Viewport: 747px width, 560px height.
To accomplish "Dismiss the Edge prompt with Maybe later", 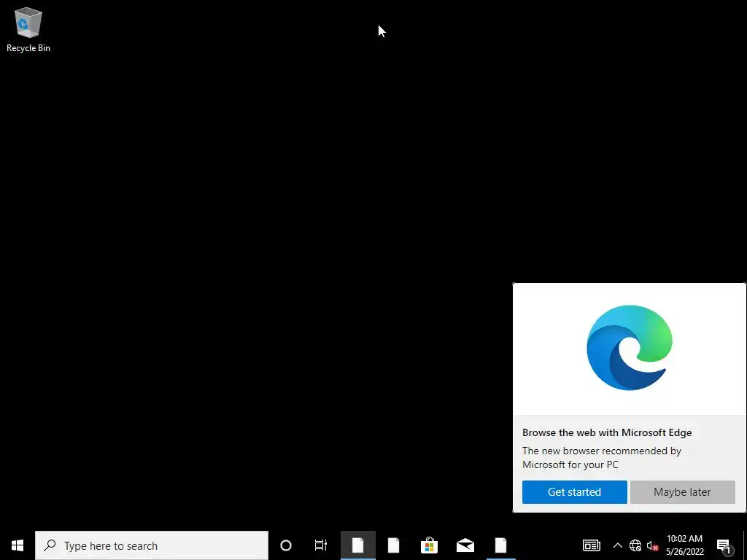I will tap(682, 492).
